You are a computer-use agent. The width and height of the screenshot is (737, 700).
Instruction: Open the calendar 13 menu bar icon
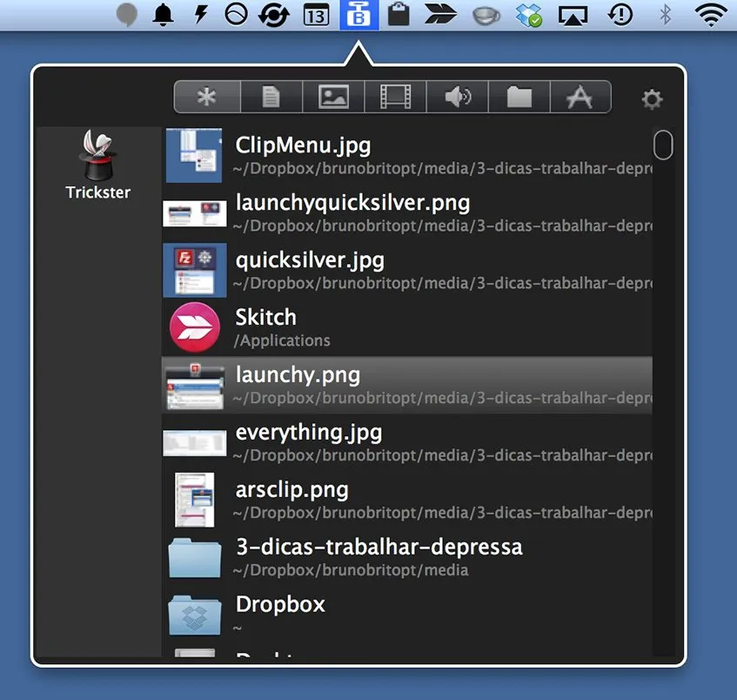(317, 15)
